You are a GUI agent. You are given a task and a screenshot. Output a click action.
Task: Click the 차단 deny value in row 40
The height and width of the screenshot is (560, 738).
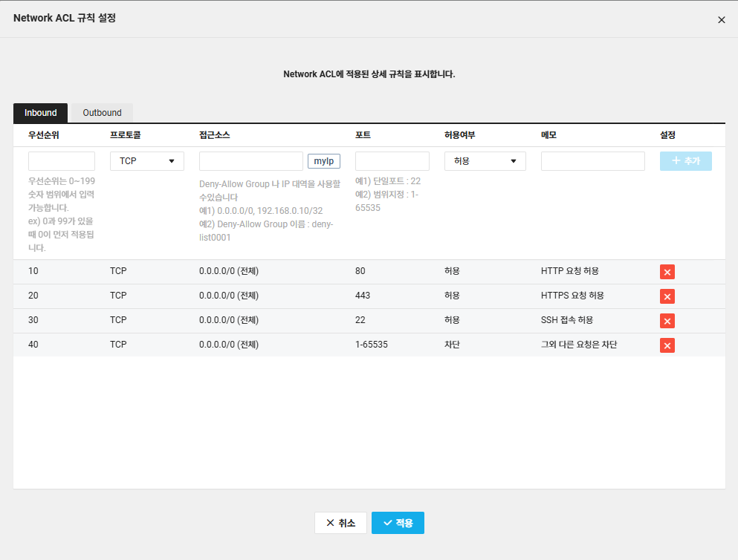pyautogui.click(x=452, y=344)
